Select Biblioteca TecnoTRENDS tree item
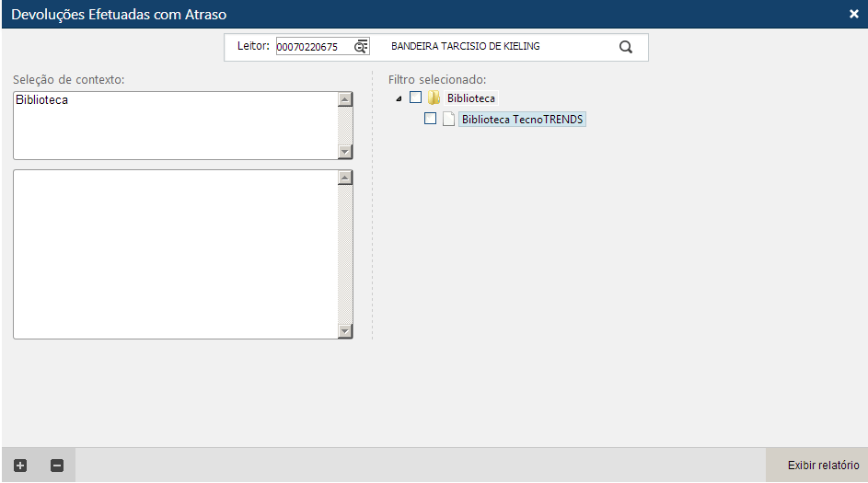868x483 pixels. click(522, 120)
